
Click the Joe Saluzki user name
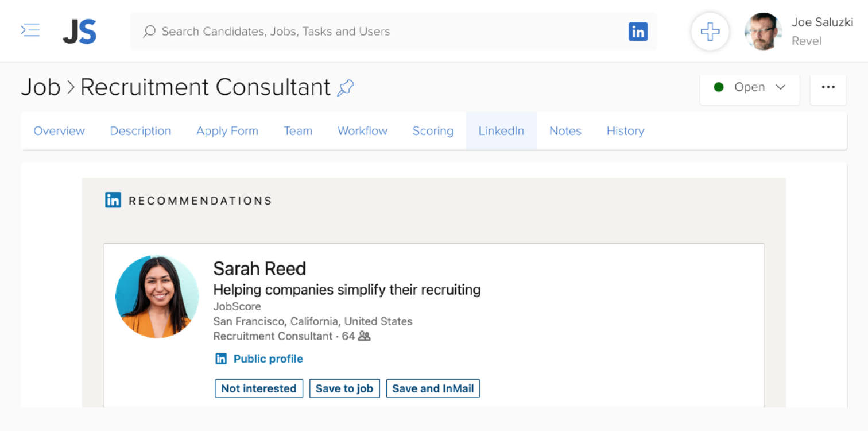822,22
